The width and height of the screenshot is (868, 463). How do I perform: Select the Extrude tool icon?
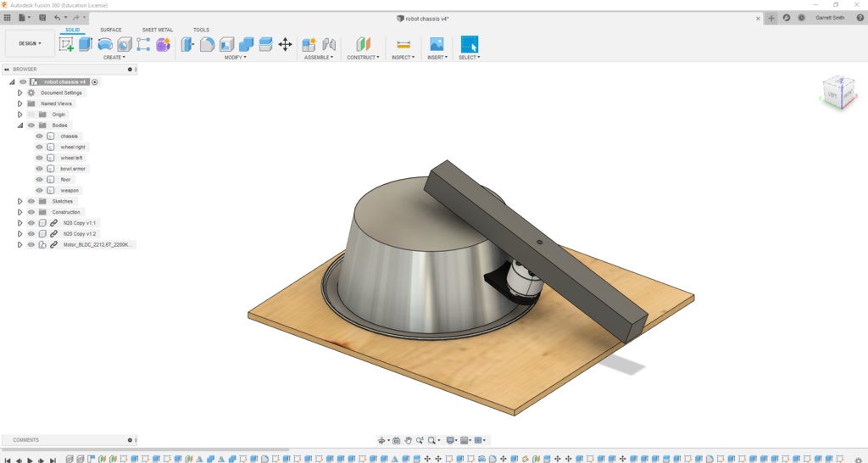click(86, 44)
